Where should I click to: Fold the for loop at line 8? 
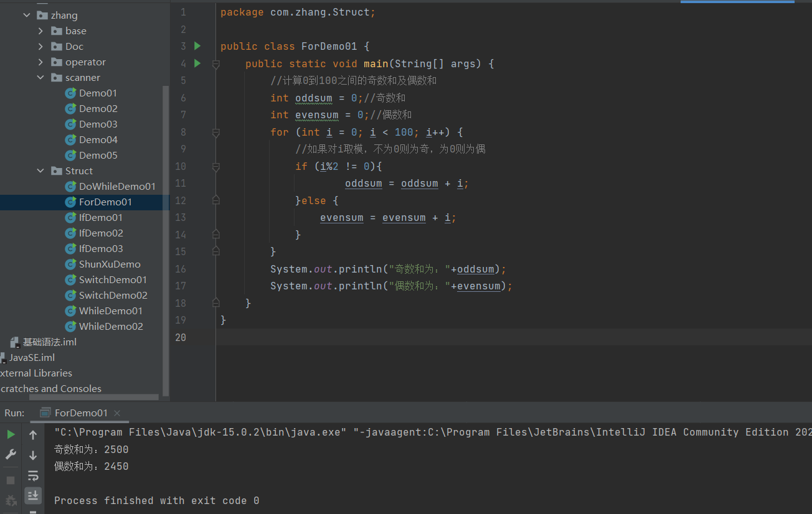point(216,132)
